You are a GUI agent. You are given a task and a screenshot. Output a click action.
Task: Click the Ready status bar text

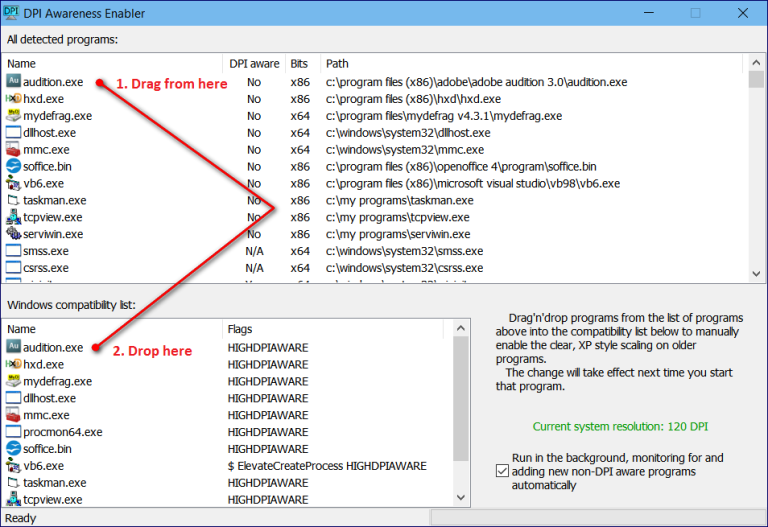point(20,518)
